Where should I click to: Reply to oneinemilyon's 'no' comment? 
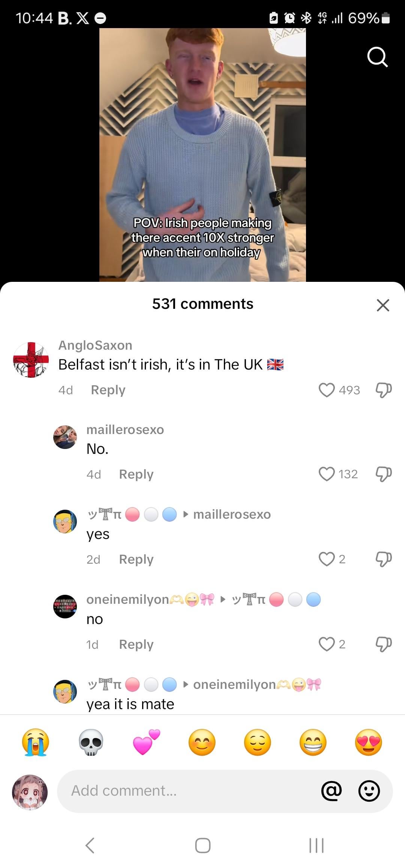point(136,645)
